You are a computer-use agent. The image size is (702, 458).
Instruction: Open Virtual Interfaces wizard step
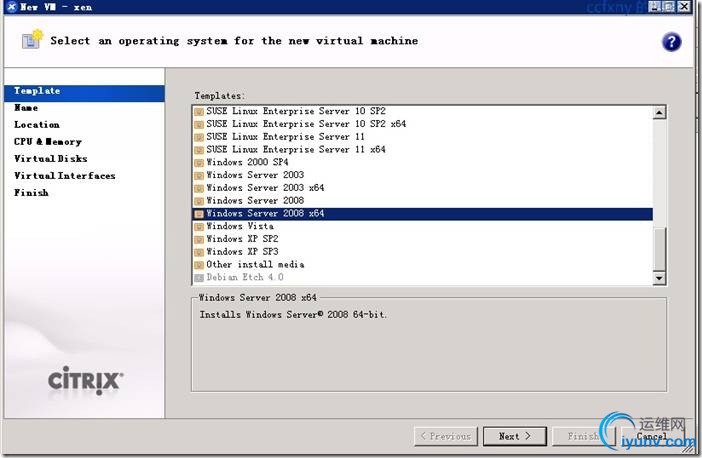(64, 176)
